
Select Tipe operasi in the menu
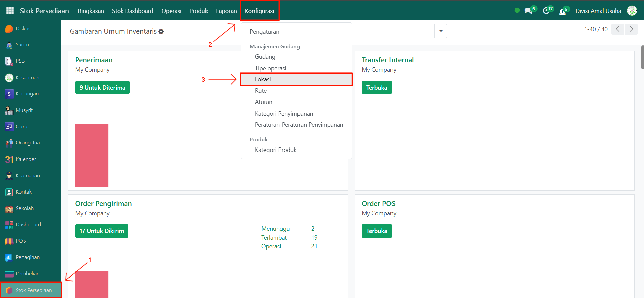pos(270,68)
